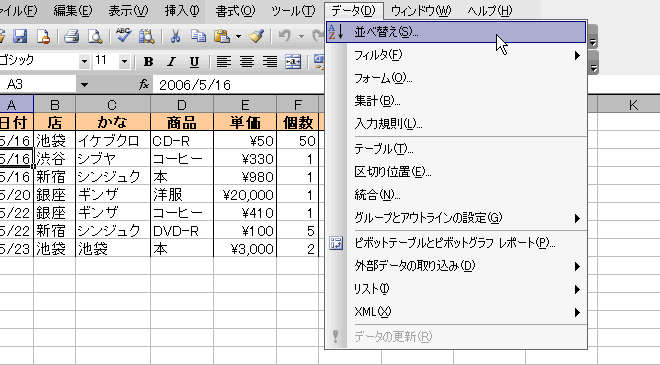Click the かな header cell
Image resolution: width=660 pixels, height=365 pixels.
tap(113, 123)
